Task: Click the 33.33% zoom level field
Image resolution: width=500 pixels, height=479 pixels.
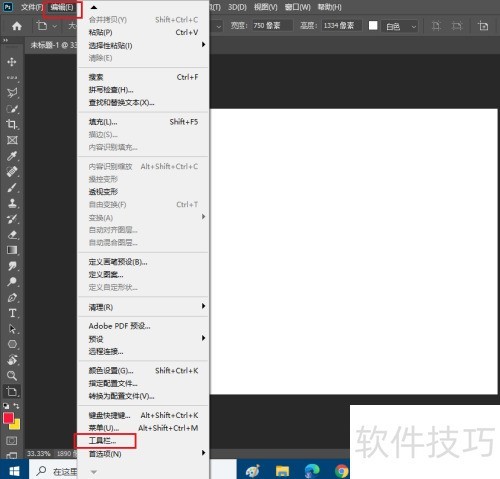Action: (39, 454)
